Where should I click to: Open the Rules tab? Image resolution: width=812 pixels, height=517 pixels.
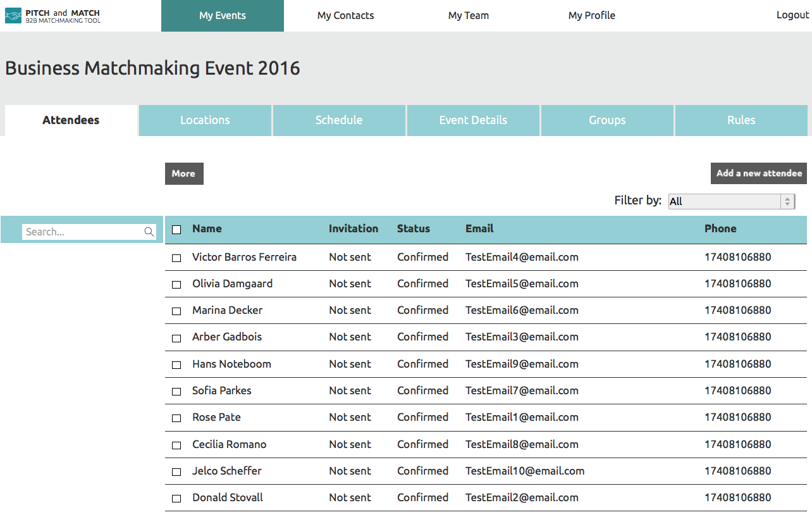click(741, 120)
